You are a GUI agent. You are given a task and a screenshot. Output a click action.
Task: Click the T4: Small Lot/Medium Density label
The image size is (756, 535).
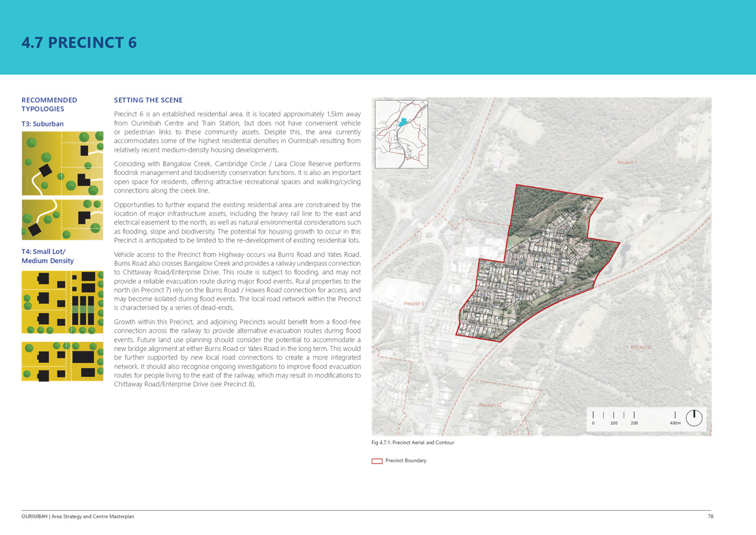coord(47,256)
